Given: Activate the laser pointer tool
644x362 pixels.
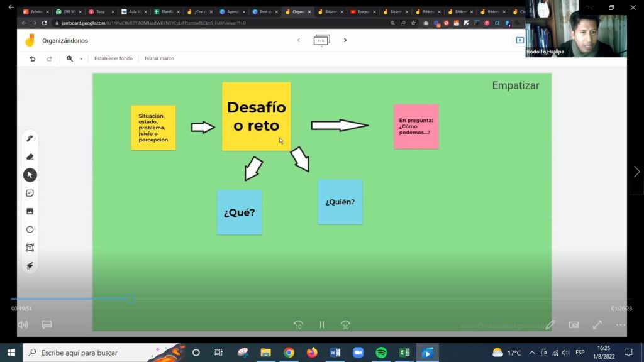Looking at the screenshot, I should 30,266.
